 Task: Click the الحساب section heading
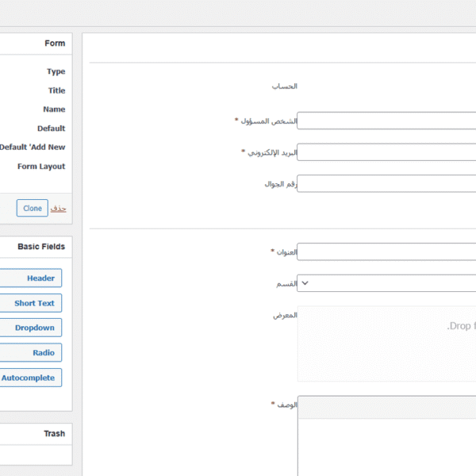pyautogui.click(x=284, y=86)
